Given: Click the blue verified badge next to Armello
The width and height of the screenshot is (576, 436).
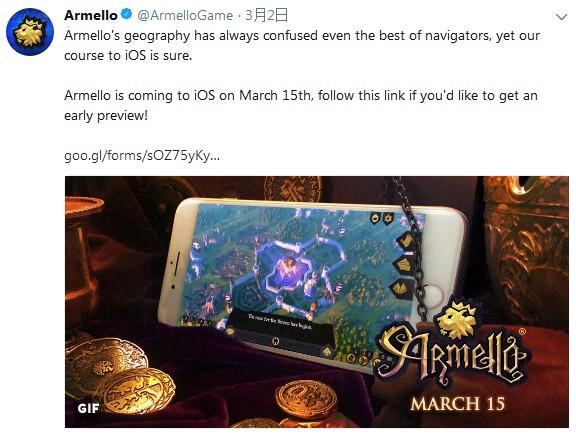Looking at the screenshot, I should pos(126,15).
